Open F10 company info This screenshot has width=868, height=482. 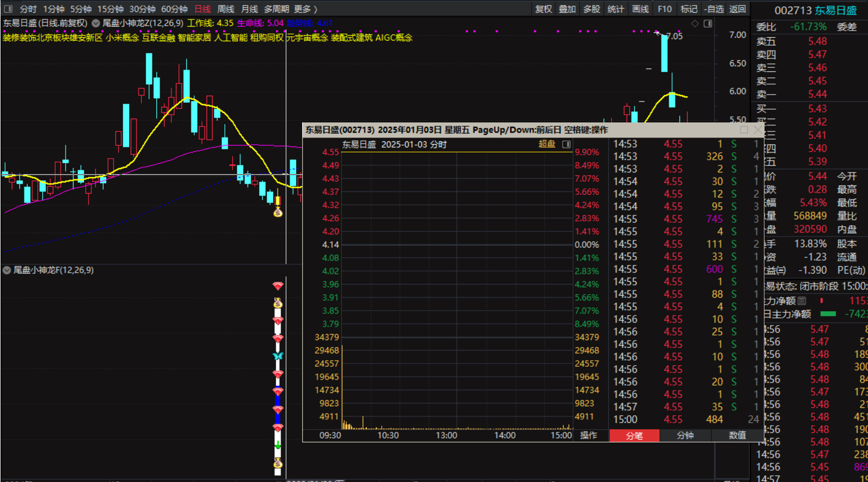(x=664, y=9)
